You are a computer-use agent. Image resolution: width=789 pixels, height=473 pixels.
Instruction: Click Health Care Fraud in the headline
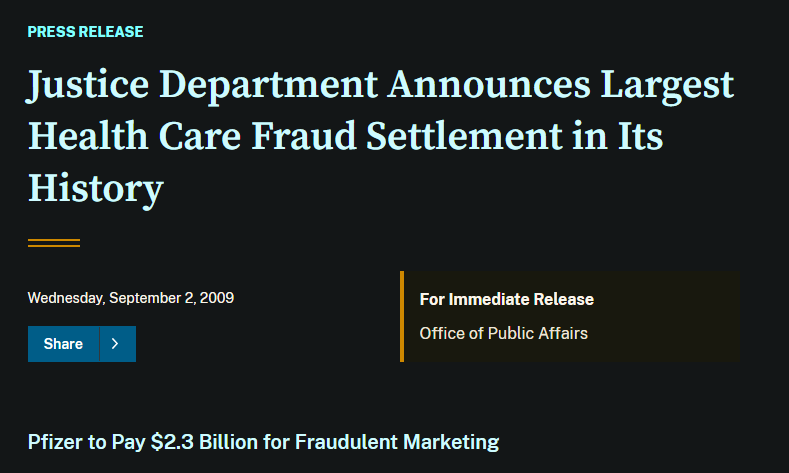point(194,136)
